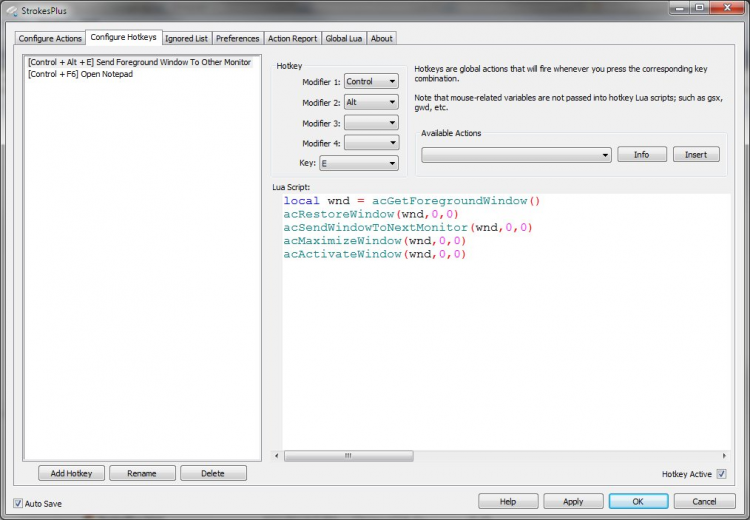Click the Lua script scroll left arrow
Viewport: 750px width, 520px height.
click(276, 456)
